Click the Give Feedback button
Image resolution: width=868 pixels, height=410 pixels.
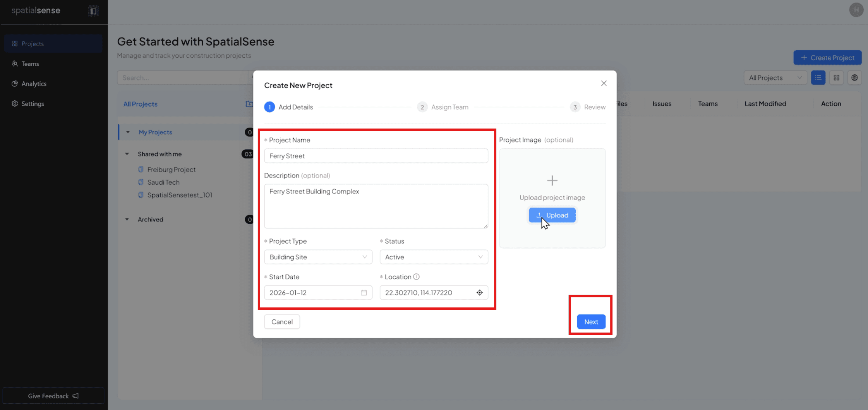53,396
